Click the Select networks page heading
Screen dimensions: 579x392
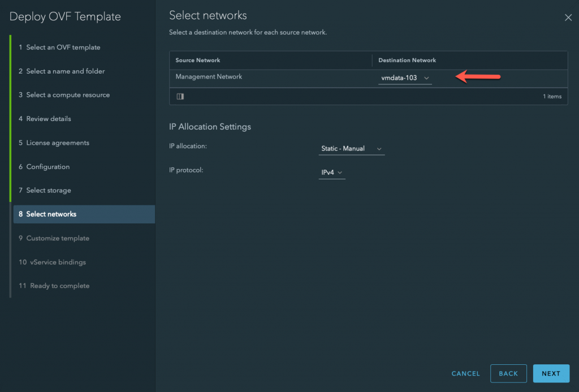click(208, 15)
